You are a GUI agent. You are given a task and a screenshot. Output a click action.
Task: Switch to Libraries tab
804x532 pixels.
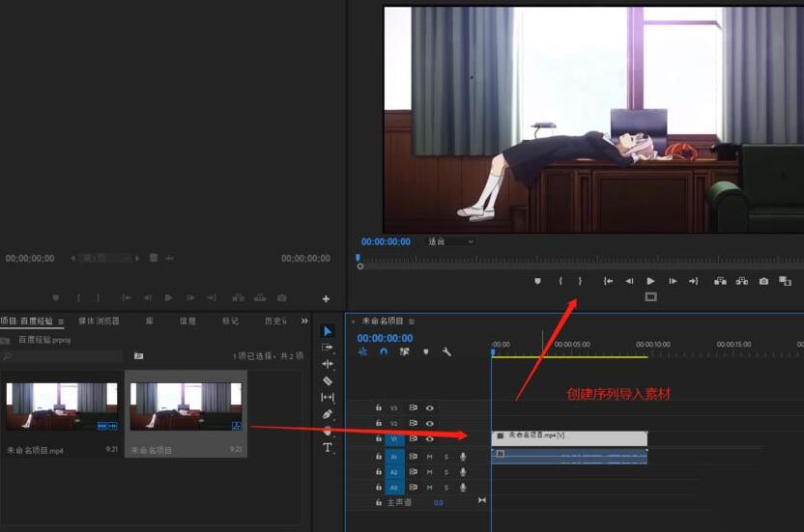point(149,321)
